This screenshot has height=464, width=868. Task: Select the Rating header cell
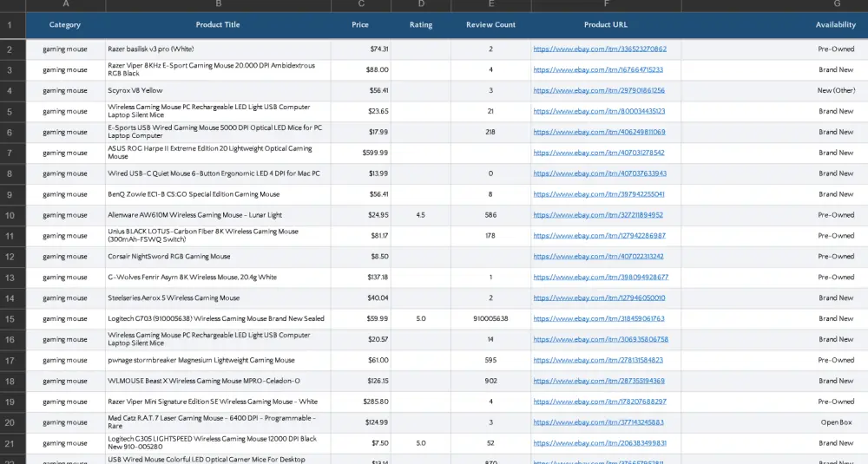click(x=421, y=25)
